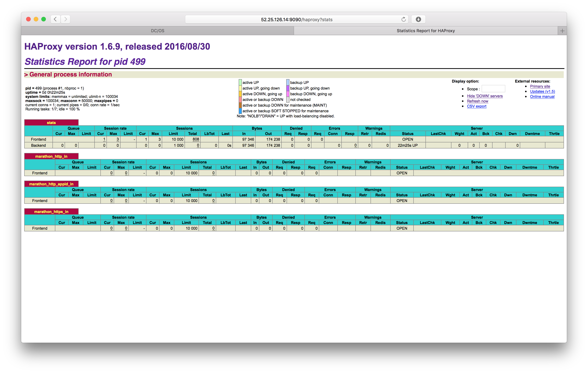Screen dimensions: 588x373
Task: Click the marathon_http_in proxy header
Action: click(x=51, y=156)
